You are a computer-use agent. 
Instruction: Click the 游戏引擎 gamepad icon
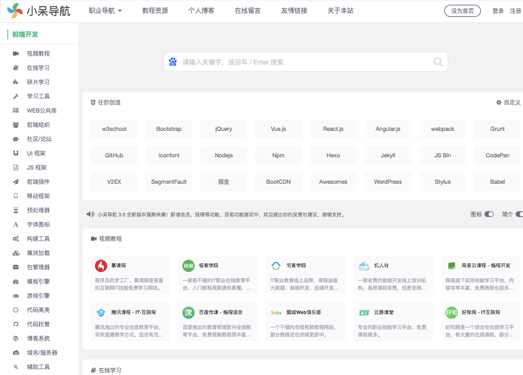point(16,296)
